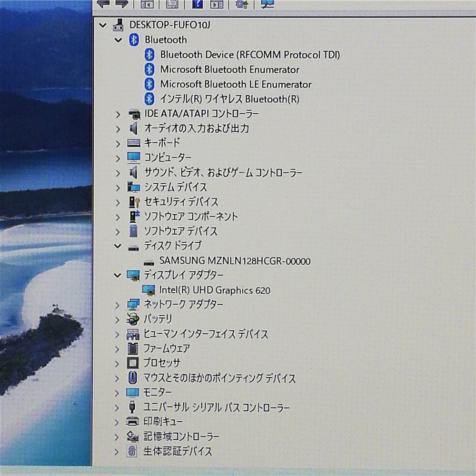Select the ディスプレイ アダプター label
Screen dimensions: 476x476
click(x=183, y=275)
